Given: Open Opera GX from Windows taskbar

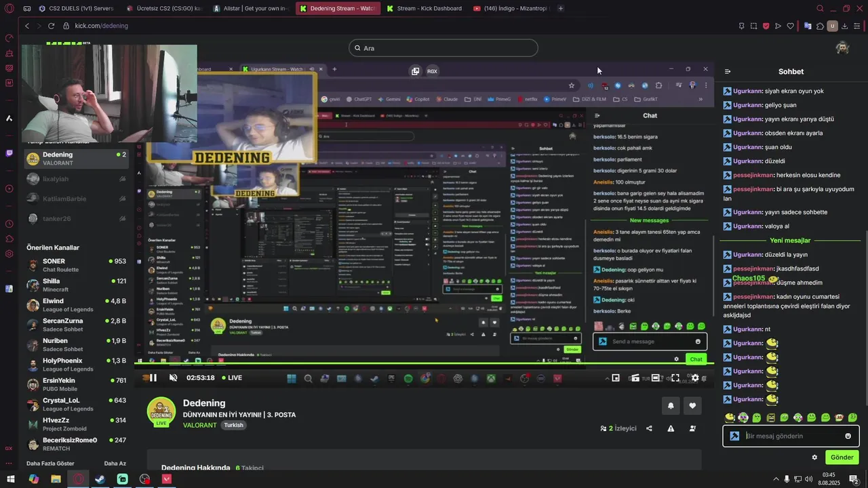Looking at the screenshot, I should pyautogui.click(x=78, y=479).
